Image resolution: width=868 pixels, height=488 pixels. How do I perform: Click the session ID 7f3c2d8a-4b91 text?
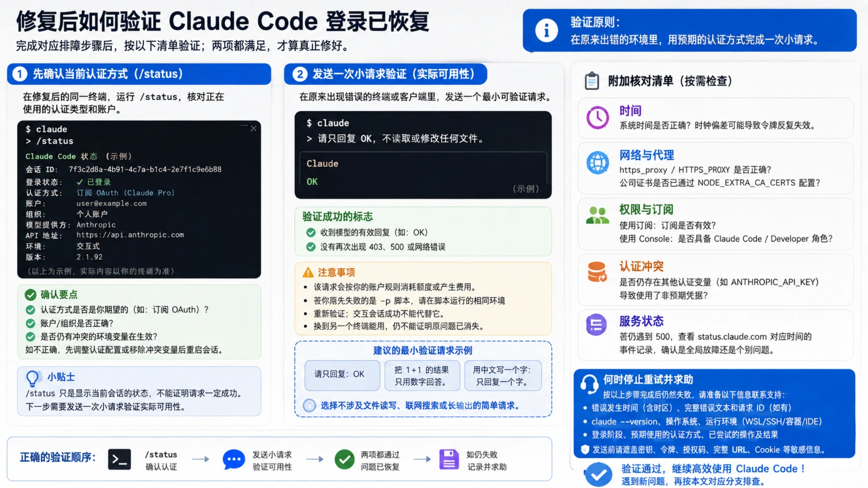click(x=145, y=169)
